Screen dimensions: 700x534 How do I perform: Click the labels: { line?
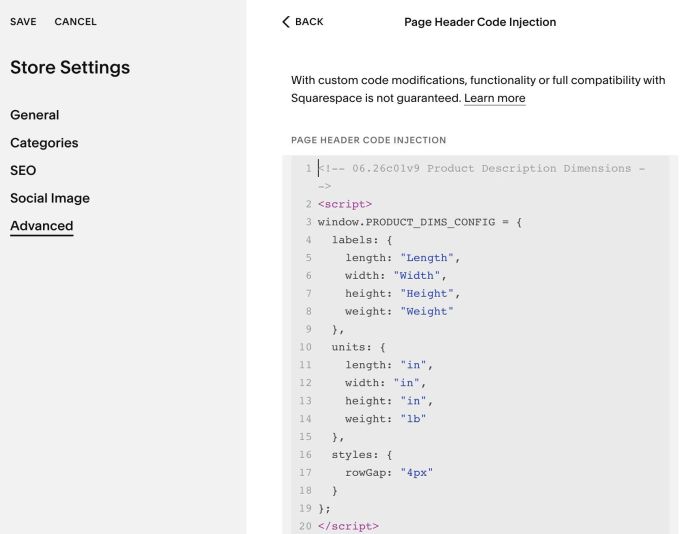[x=362, y=240]
